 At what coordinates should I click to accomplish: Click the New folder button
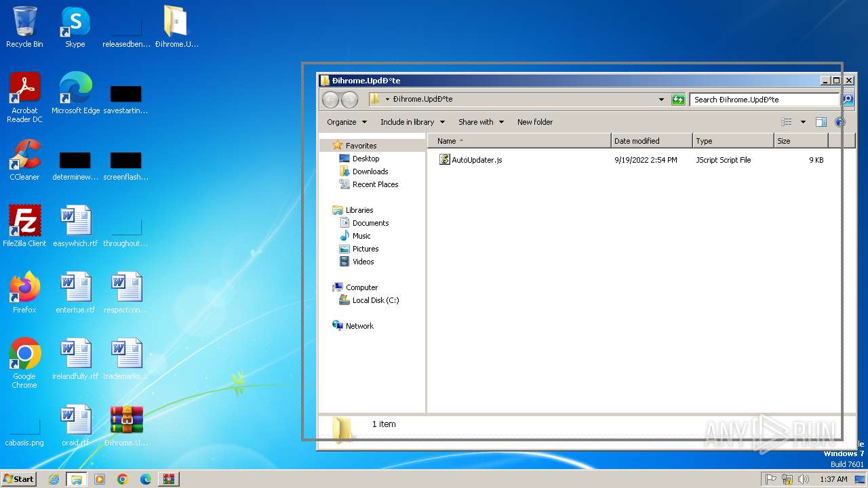click(x=535, y=122)
